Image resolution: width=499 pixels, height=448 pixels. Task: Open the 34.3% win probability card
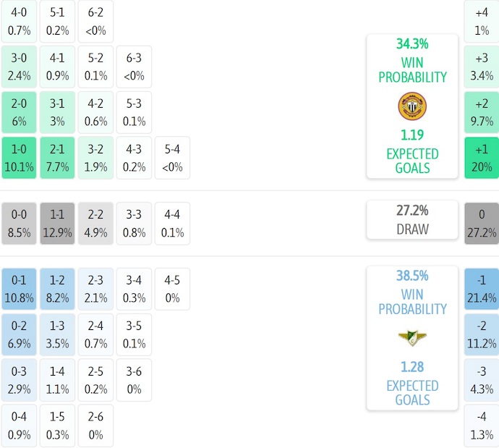412,106
